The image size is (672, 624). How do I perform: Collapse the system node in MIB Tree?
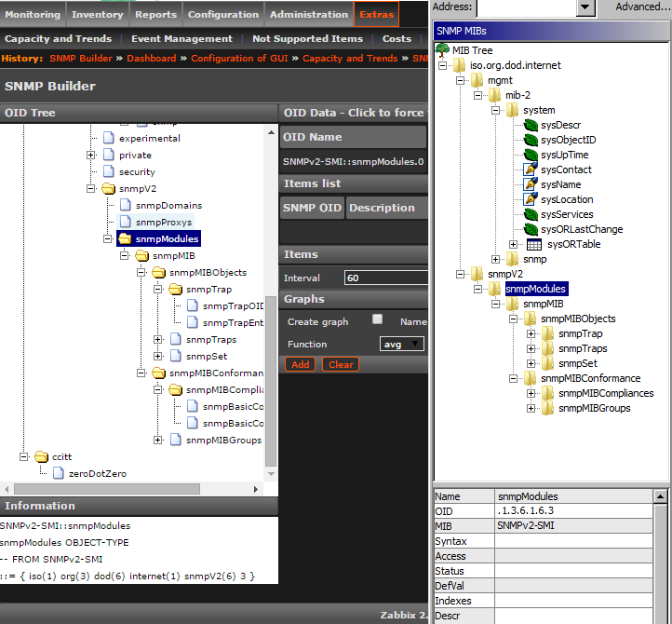pyautogui.click(x=496, y=110)
